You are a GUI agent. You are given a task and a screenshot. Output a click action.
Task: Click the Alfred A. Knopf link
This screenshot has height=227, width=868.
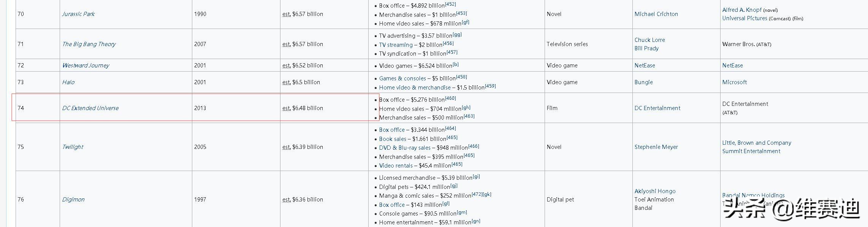pos(742,10)
